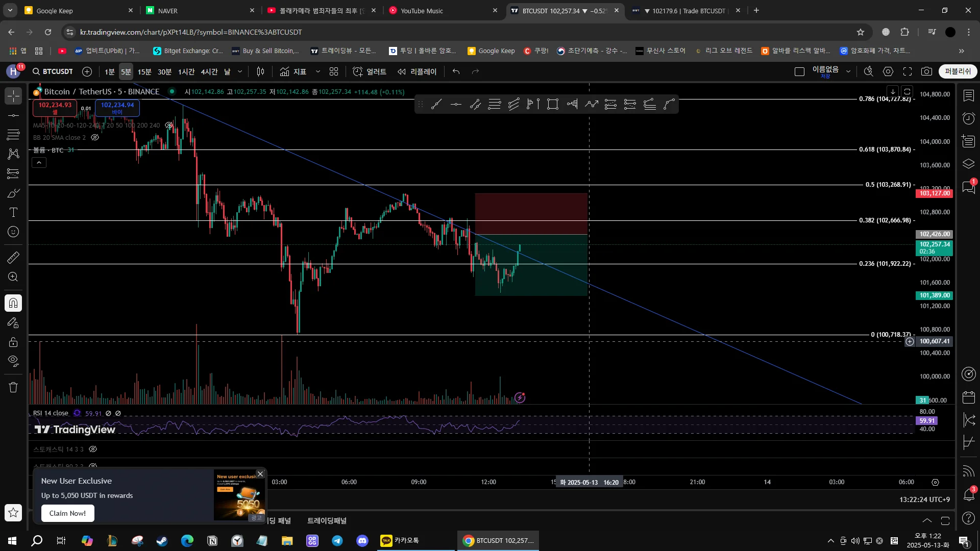Select the 15분 timeframe
Screen dimensions: 980x551
coord(144,71)
